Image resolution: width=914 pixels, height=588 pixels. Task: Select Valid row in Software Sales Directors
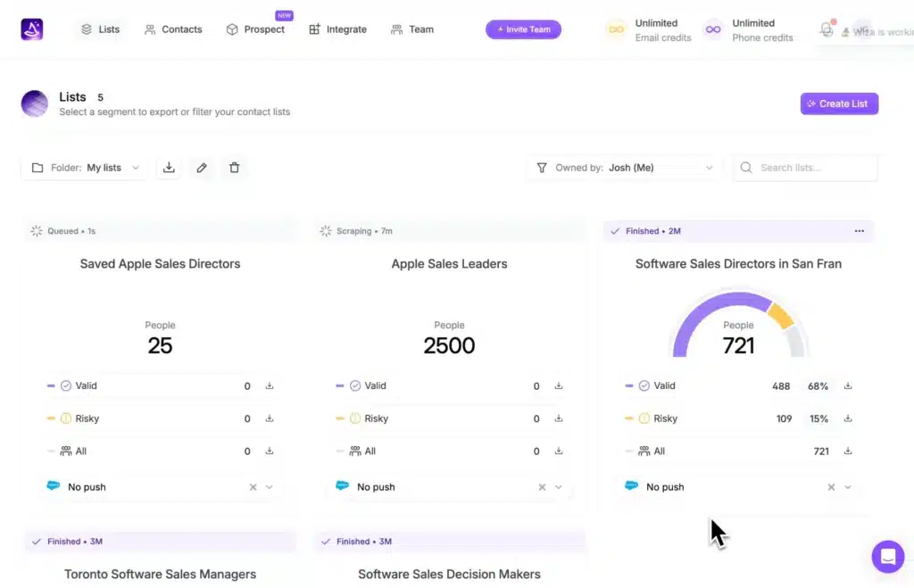point(738,385)
